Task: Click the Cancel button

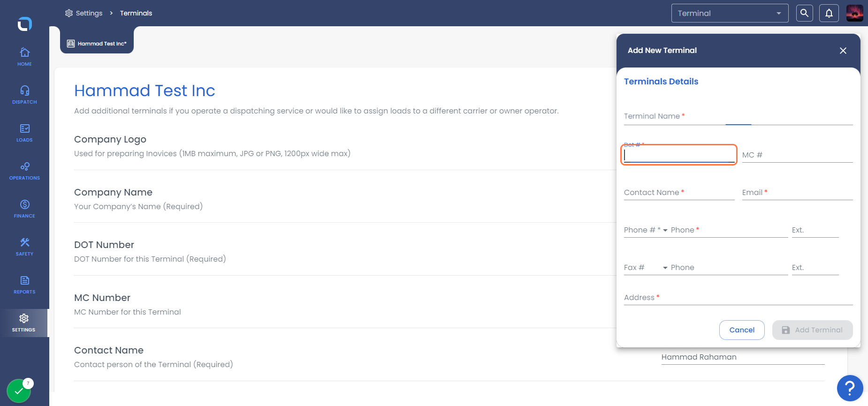Action: 742,330
